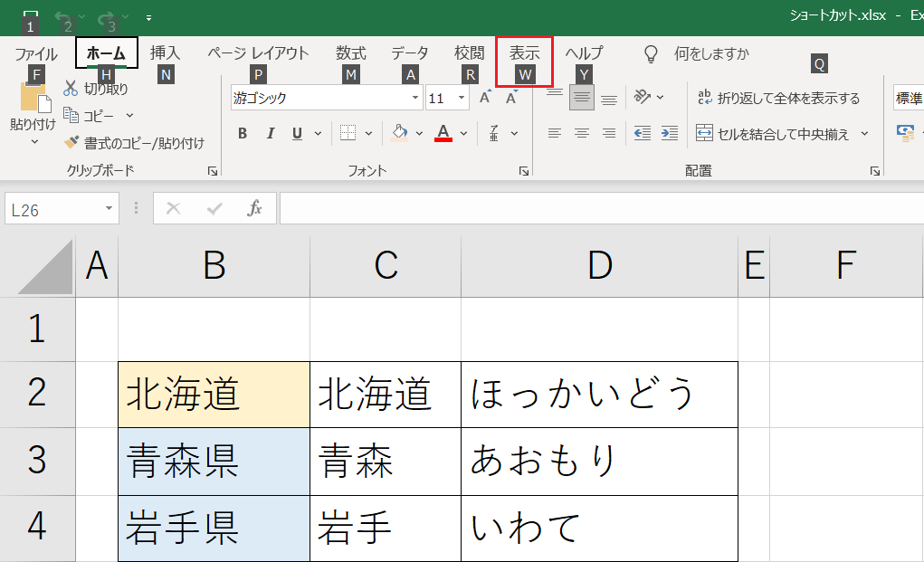Click セルを結合して中央揃え merge button

click(773, 134)
